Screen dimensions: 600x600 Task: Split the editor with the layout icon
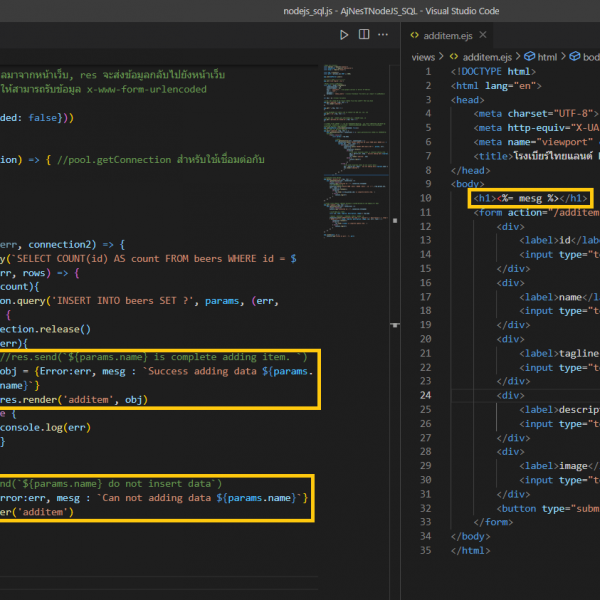tap(364, 35)
